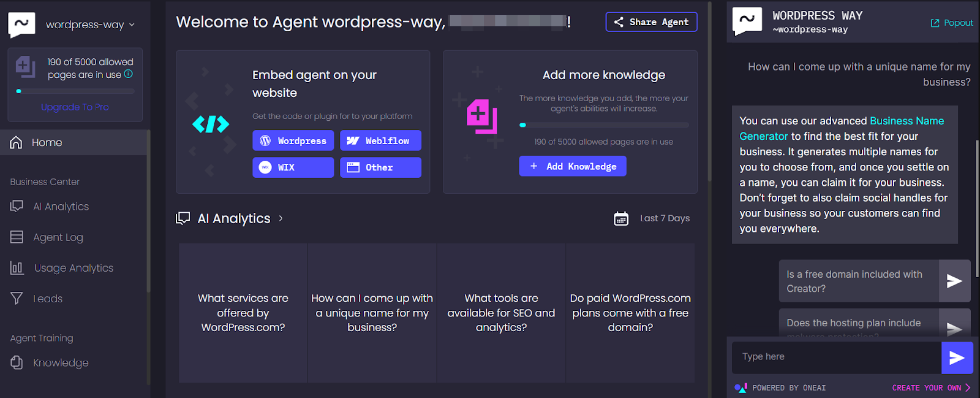Image resolution: width=980 pixels, height=398 pixels.
Task: Click the sidebar allowed pages document icon
Action: click(x=25, y=66)
